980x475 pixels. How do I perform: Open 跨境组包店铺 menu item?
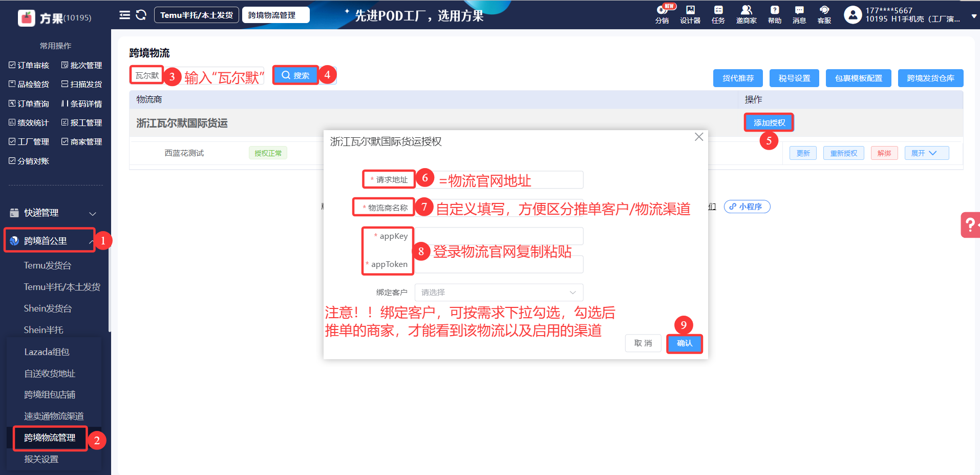50,395
